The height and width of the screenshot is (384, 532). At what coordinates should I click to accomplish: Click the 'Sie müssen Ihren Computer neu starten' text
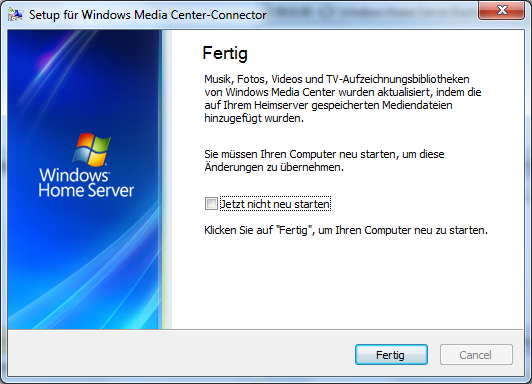coord(324,160)
